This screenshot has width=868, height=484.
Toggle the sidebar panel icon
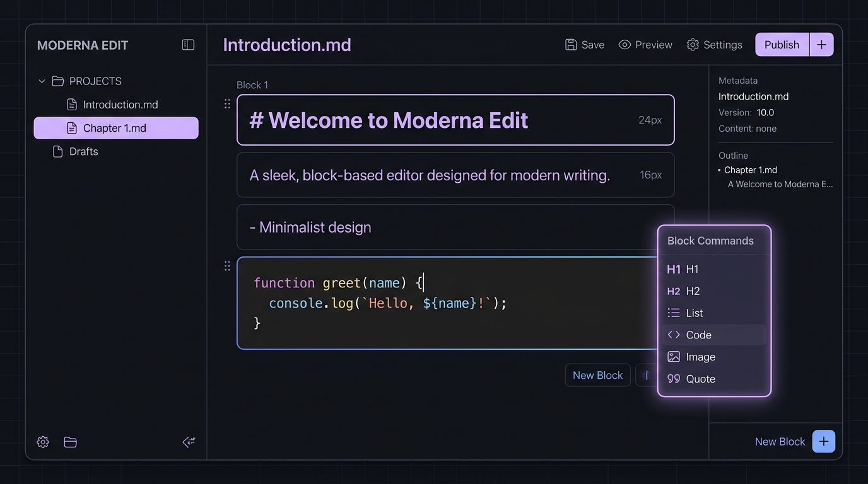point(188,45)
